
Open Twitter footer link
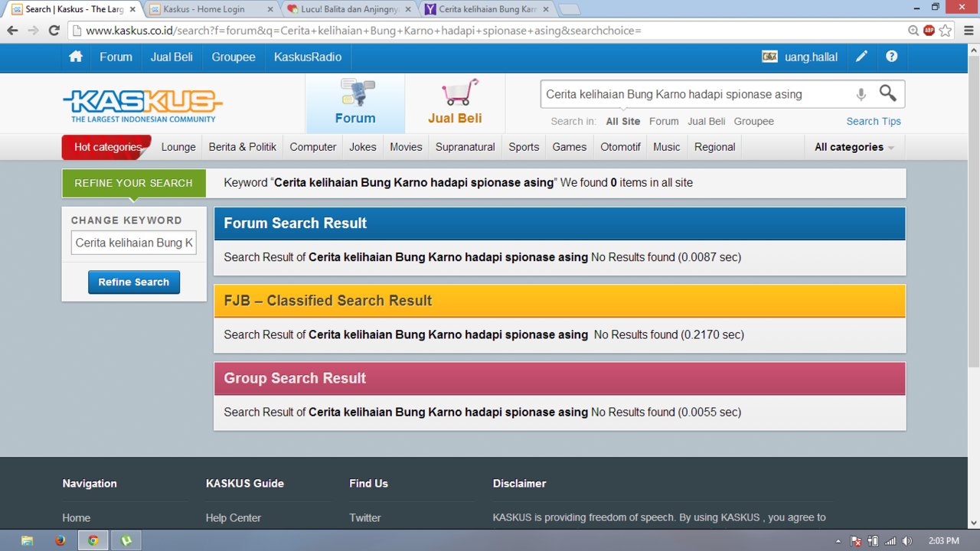click(x=365, y=518)
